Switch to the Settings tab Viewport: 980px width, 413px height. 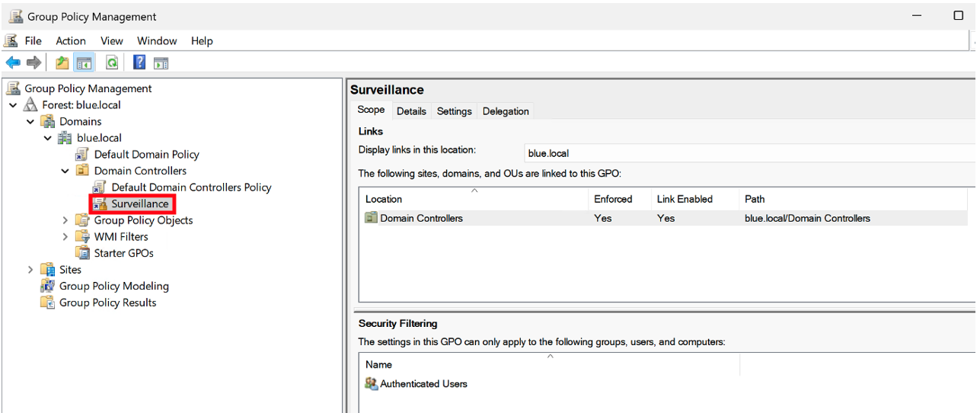(454, 111)
